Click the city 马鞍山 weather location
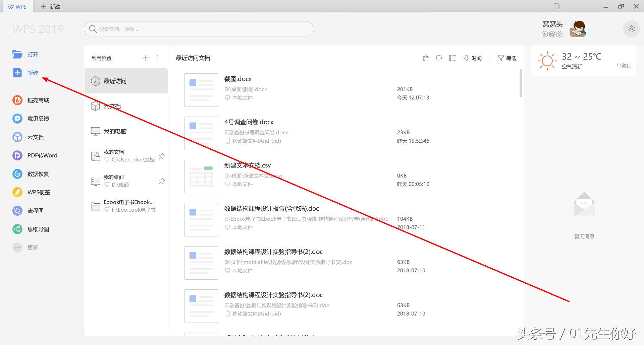The image size is (644, 345). tap(624, 66)
